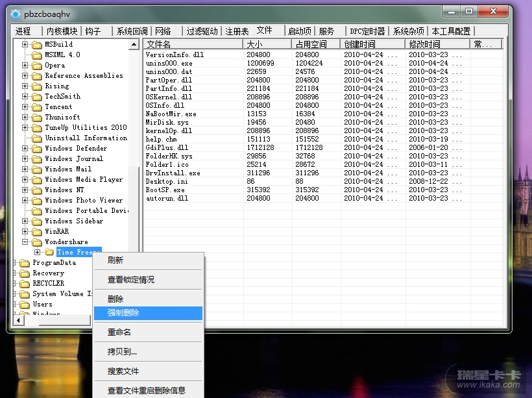The height and width of the screenshot is (398, 532).
Task: Click the WinRAR folder icon
Action: (37, 232)
